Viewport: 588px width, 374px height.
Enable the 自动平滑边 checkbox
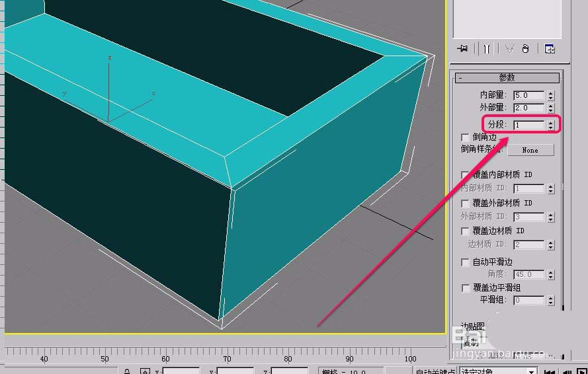[x=465, y=262]
